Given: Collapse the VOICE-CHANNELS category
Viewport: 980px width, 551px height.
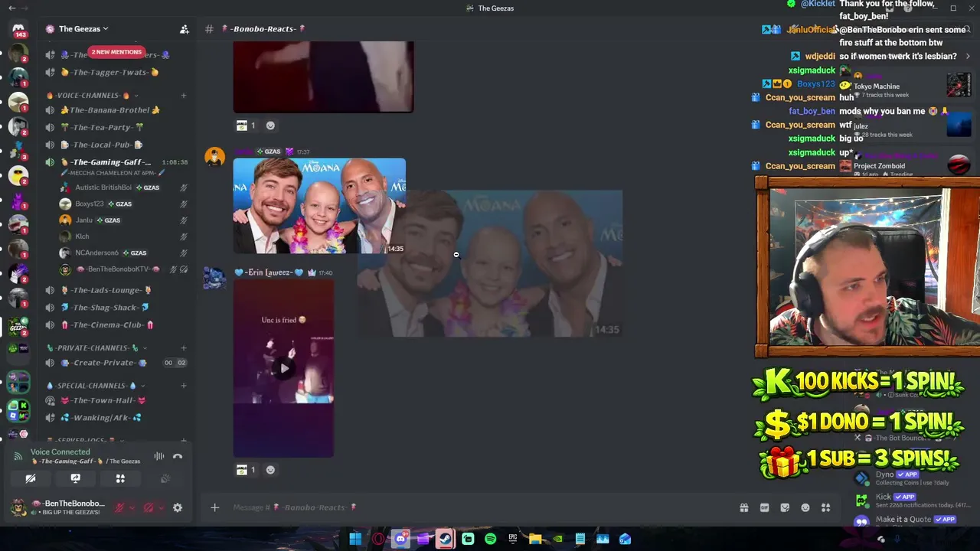Looking at the screenshot, I should click(x=93, y=96).
